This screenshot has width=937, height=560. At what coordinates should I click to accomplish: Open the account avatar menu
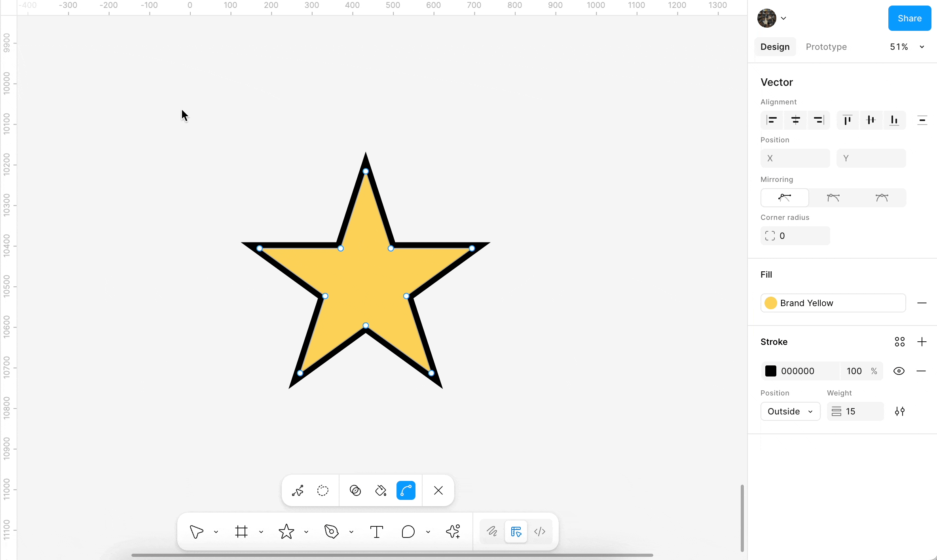coord(772,18)
